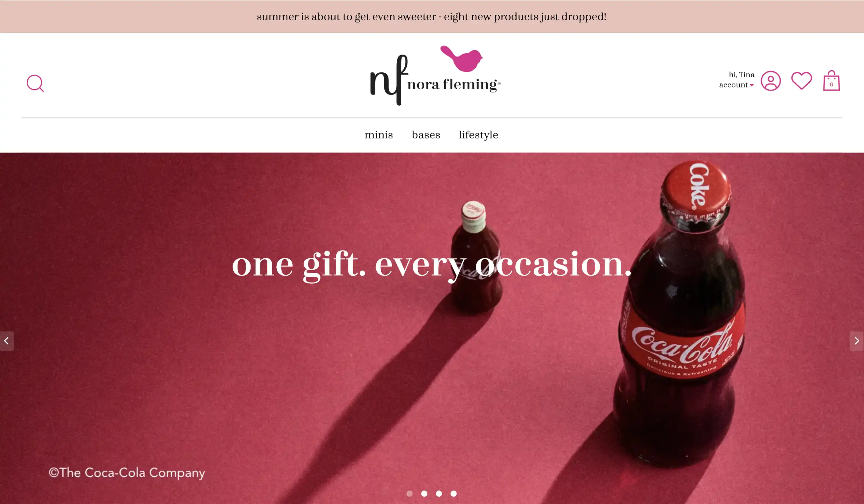Screen dimensions: 864x504
Task: Open the bases menu
Action: click(x=426, y=135)
